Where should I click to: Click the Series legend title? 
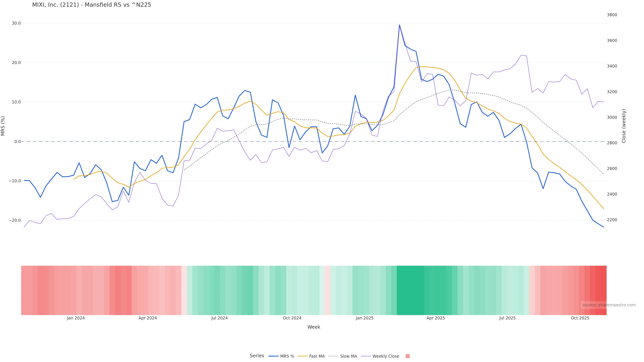[257, 356]
